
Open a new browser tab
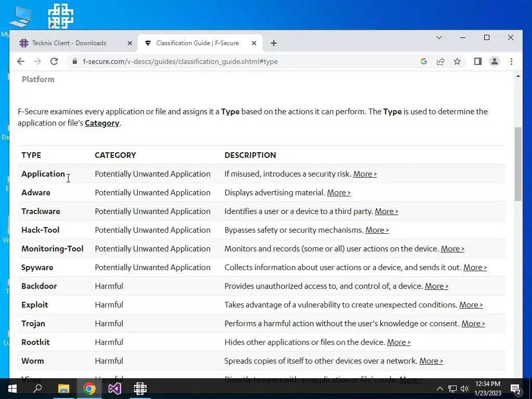(274, 43)
